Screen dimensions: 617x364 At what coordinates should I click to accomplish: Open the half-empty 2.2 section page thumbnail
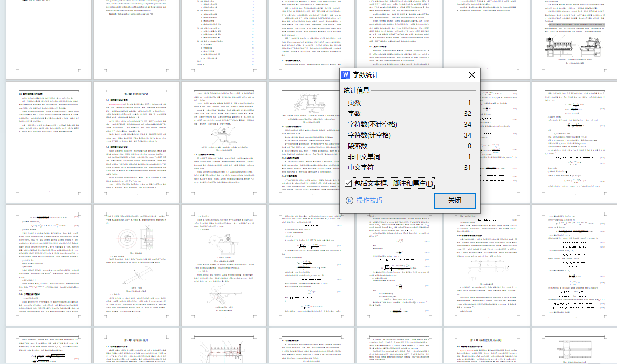tap(49, 142)
